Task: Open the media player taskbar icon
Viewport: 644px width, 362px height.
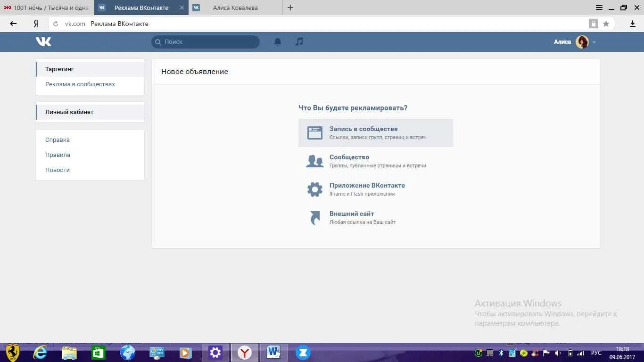Action: click(185, 353)
